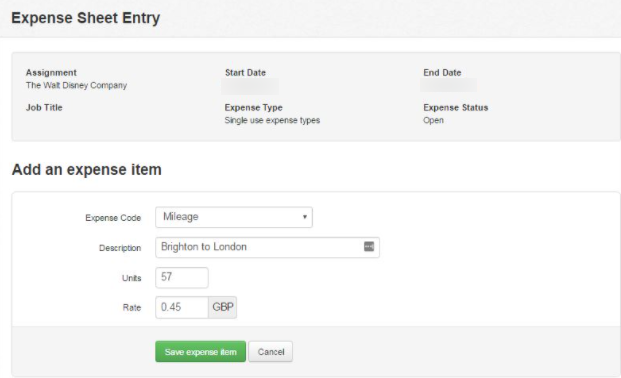
Task: Select 'The Walt Disney Company' assignment text
Action: (x=76, y=85)
